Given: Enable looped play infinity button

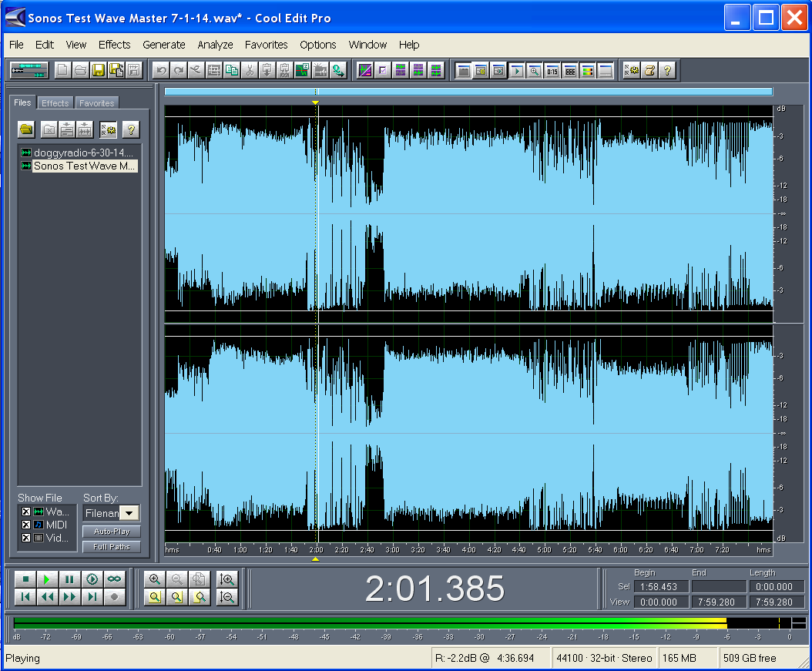Looking at the screenshot, I should [114, 579].
